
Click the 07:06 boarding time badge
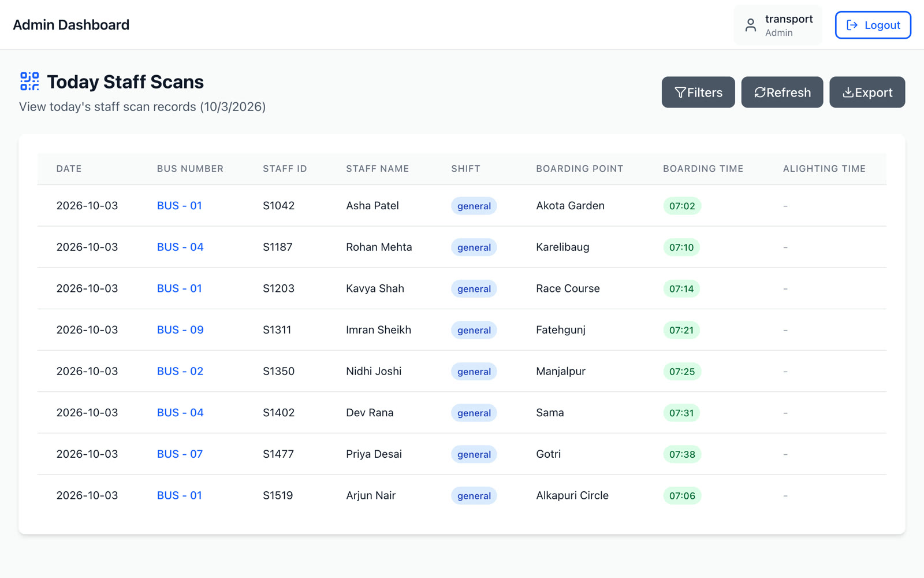click(682, 496)
